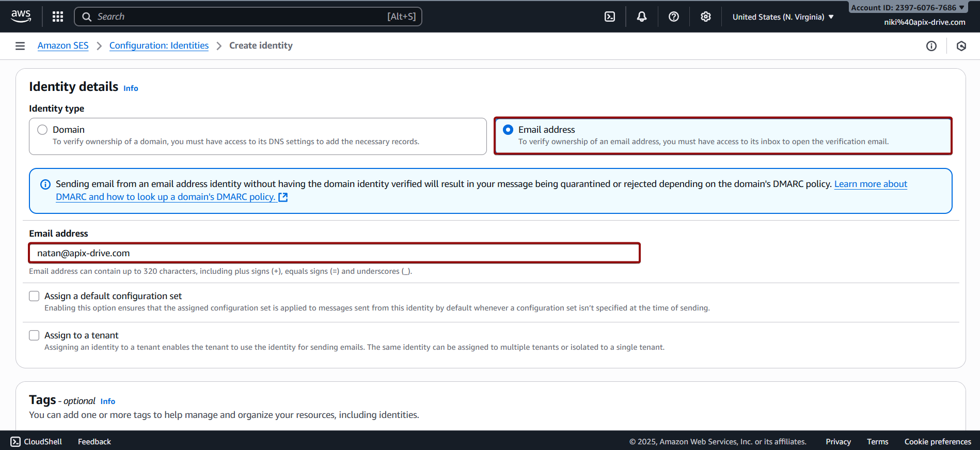Screen dimensions: 980x450
Task: Open the help question mark icon
Action: [x=674, y=17]
